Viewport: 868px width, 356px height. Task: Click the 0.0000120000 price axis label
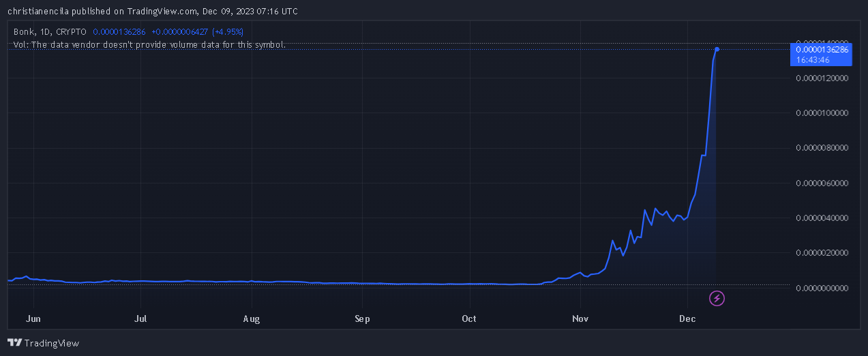[x=822, y=78]
